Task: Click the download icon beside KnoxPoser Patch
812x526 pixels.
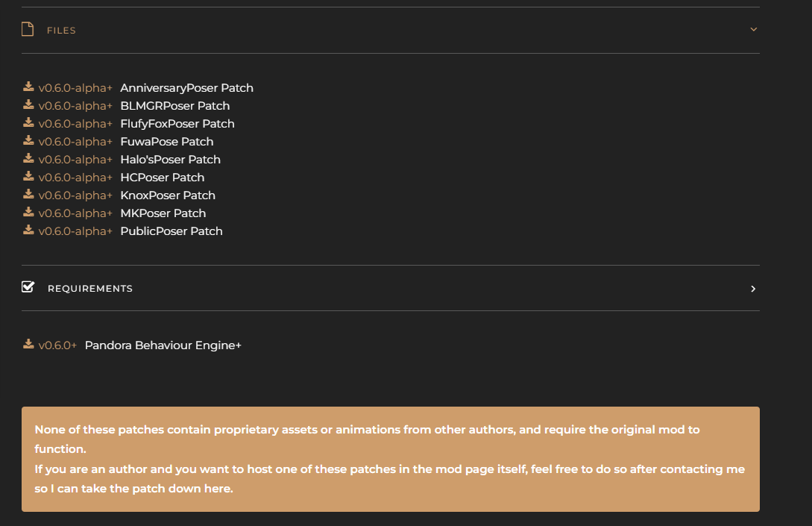Action: (29, 195)
